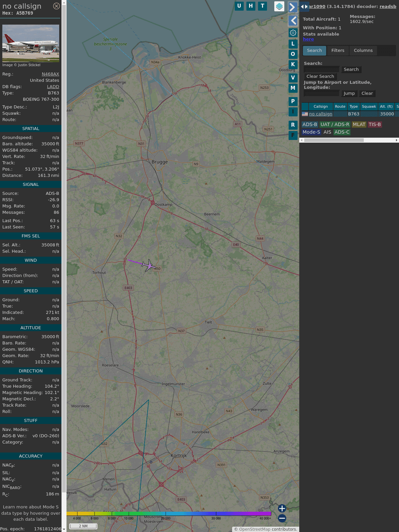The height and width of the screenshot is (532, 399).
Task: Click the Mode-S legend label
Action: pos(311,132)
